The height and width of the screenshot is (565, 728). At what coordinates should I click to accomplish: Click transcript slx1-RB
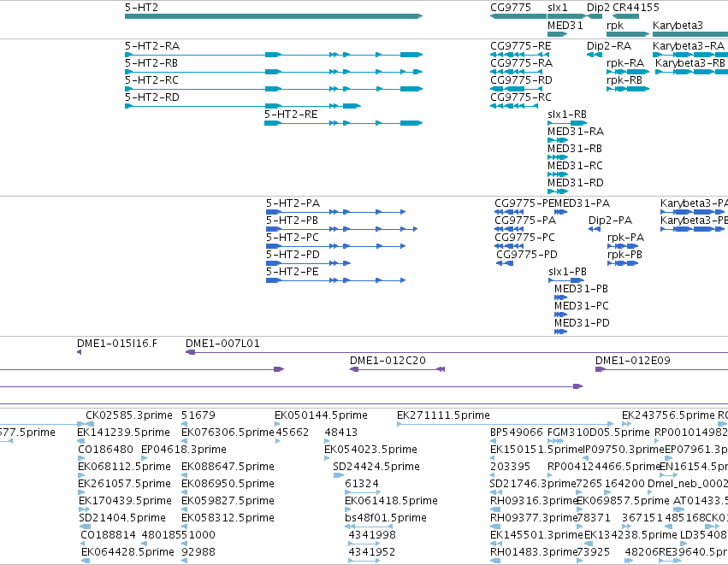[567, 123]
